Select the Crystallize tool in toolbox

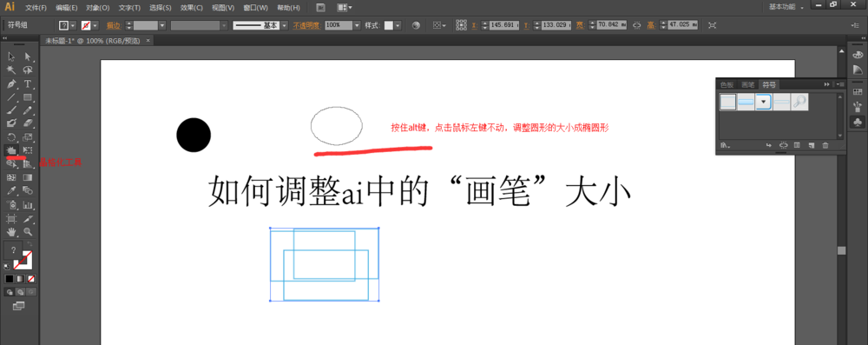click(x=11, y=149)
